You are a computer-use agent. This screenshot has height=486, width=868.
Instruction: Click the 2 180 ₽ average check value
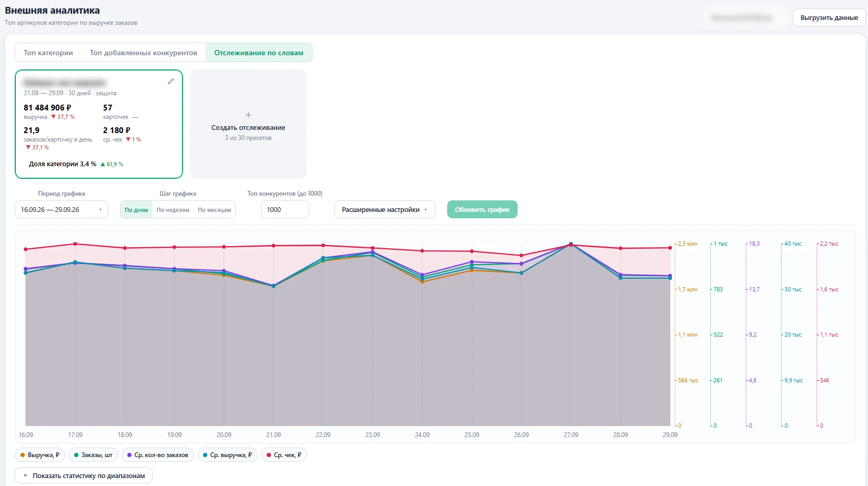pyautogui.click(x=117, y=130)
